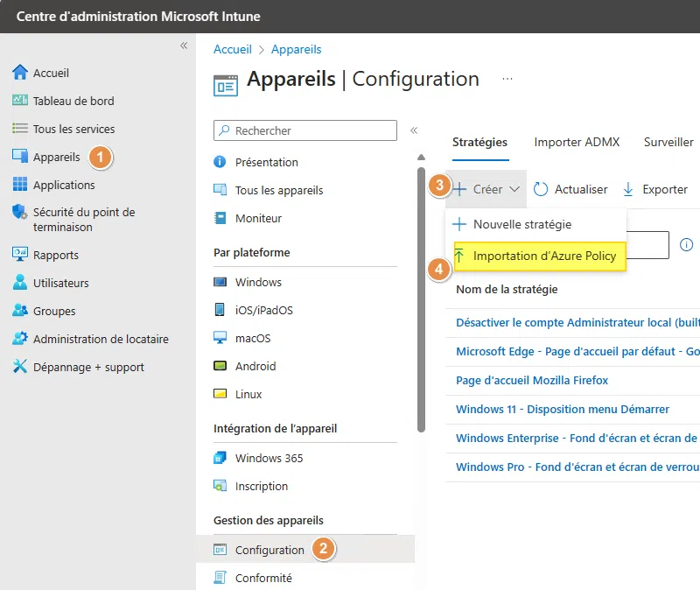Screen dimensions: 700x590
Task: Click the Rechercher search field
Action: click(x=306, y=130)
